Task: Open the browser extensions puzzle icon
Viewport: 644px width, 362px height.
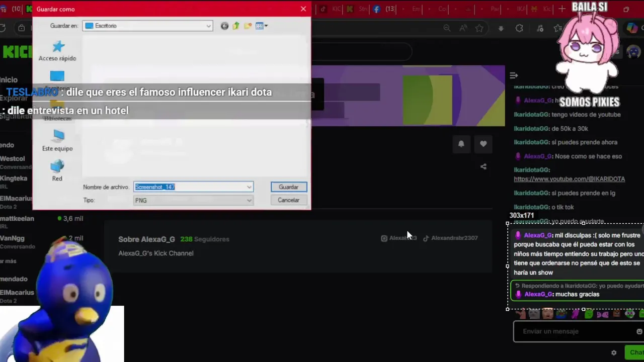Action: 519,28
